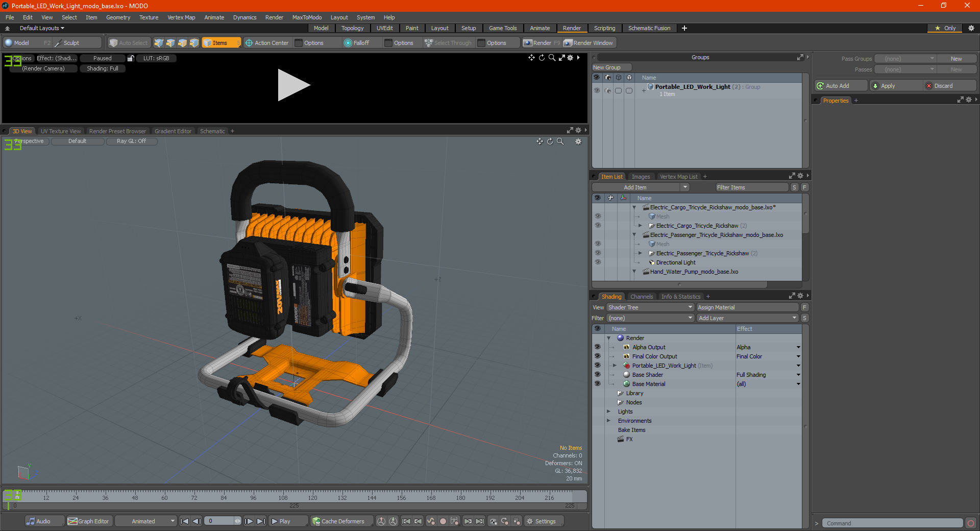Switch to UVEdit layout tab
This screenshot has height=531, width=980.
384,28
